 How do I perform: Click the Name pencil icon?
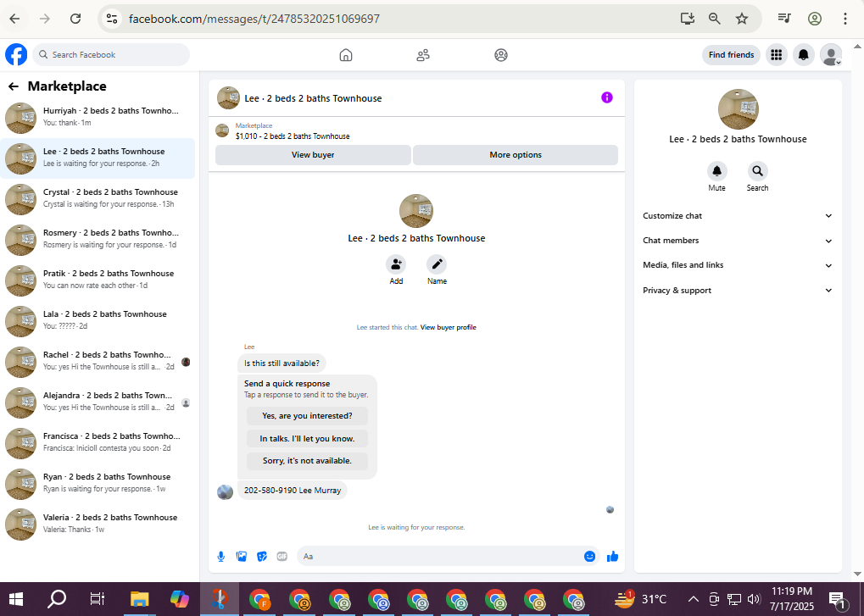tap(437, 264)
